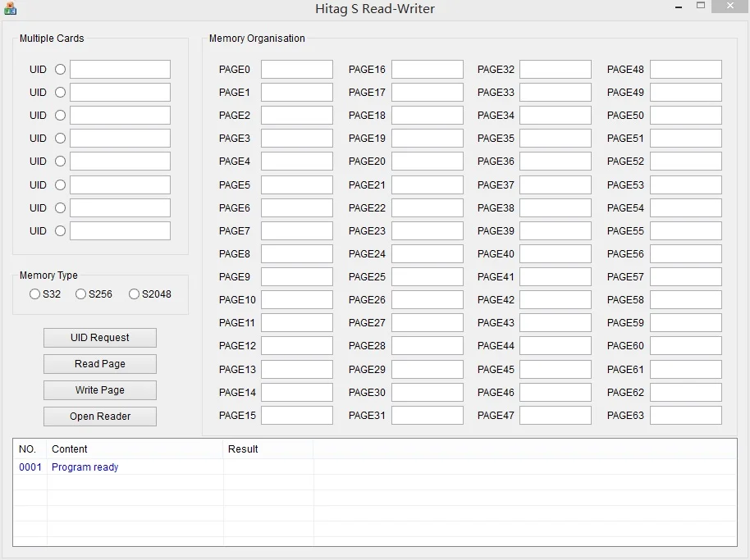Select the 'Program ready' log entry
The width and height of the screenshot is (750, 560).
[85, 467]
